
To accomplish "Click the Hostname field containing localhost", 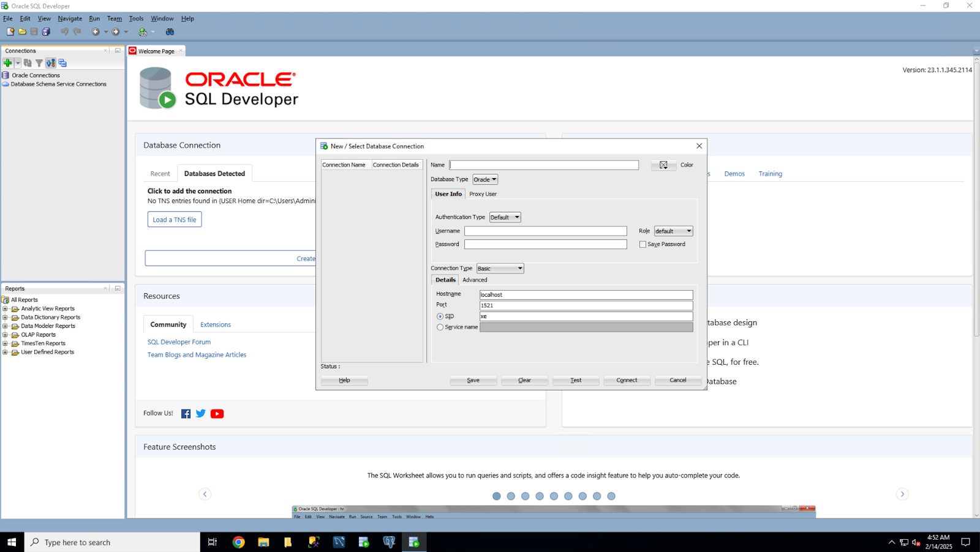I will coord(586,294).
